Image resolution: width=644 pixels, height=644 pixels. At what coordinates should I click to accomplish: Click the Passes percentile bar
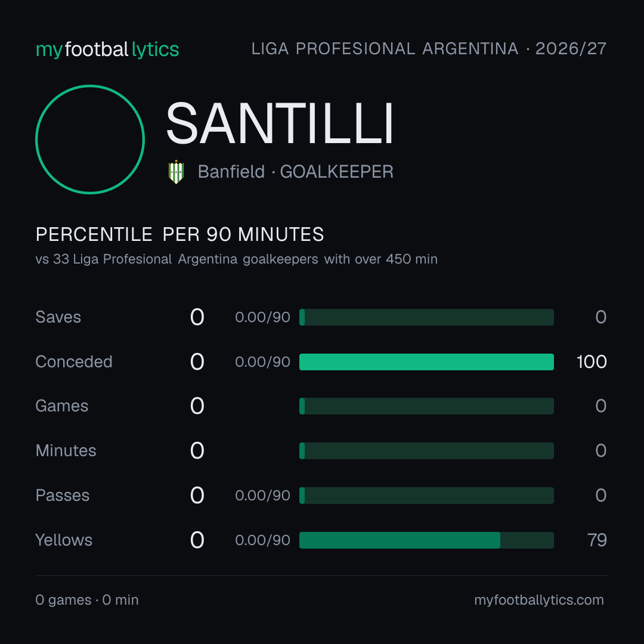pyautogui.click(x=426, y=496)
